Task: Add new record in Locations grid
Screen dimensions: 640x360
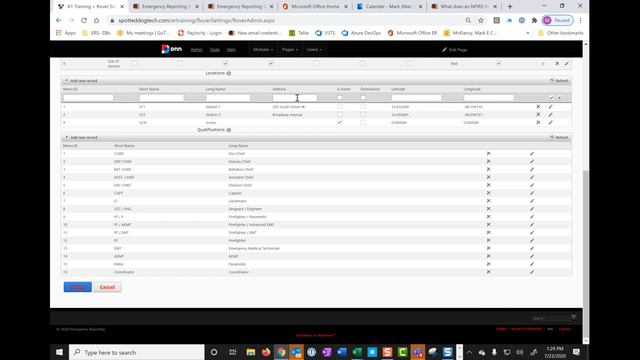Action: 81,81
